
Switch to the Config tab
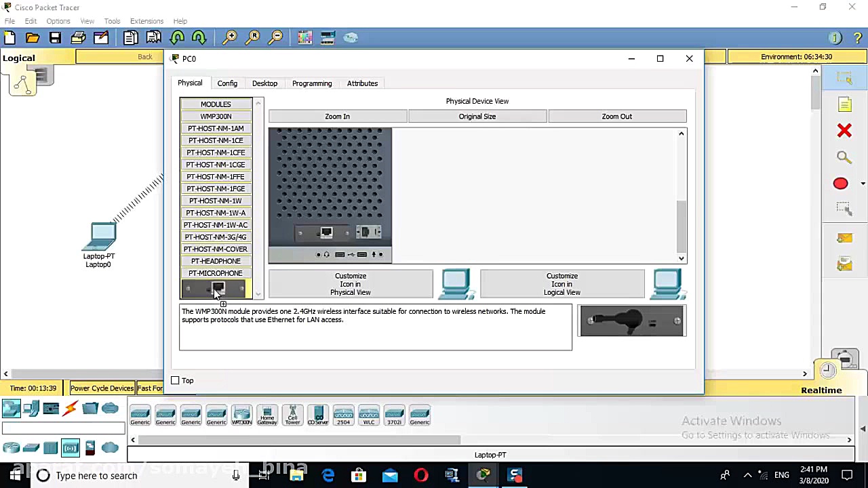[227, 83]
